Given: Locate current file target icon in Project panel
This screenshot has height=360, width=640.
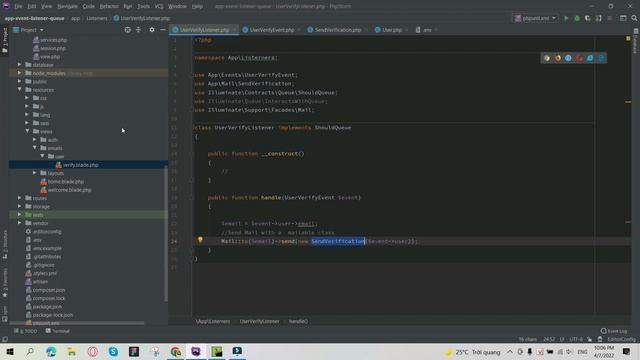Looking at the screenshot, I should 128,30.
